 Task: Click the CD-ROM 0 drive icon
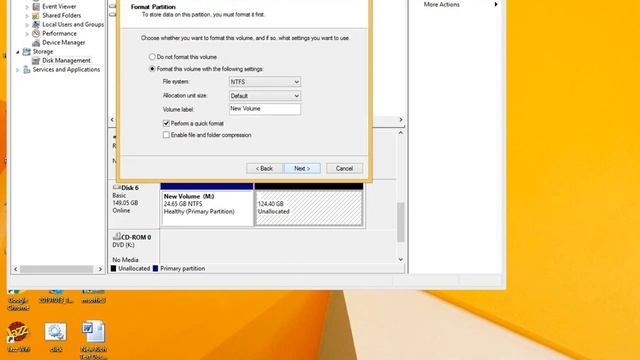(117, 236)
